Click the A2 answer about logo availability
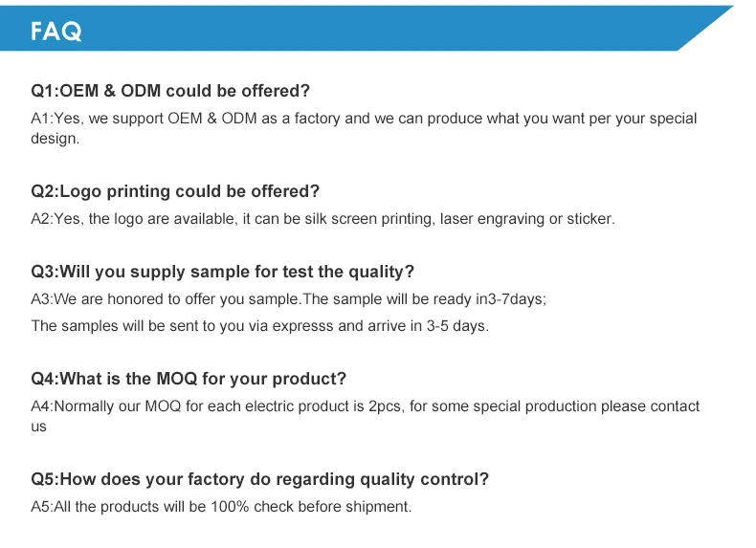This screenshot has width=756, height=548. [322, 219]
